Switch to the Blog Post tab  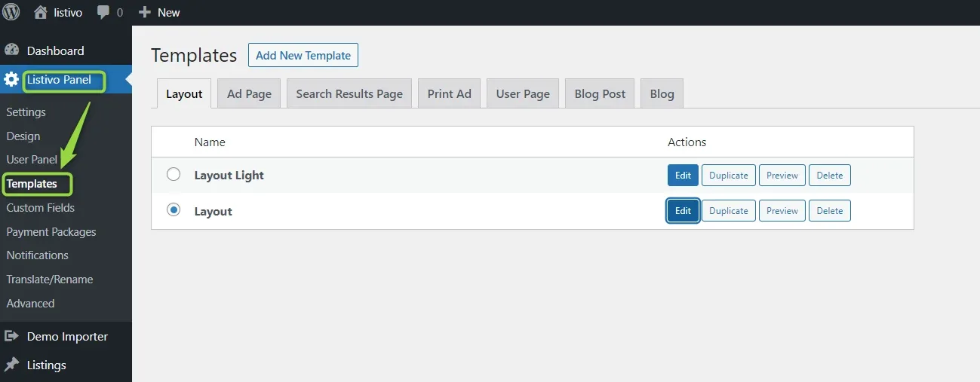[x=600, y=93]
